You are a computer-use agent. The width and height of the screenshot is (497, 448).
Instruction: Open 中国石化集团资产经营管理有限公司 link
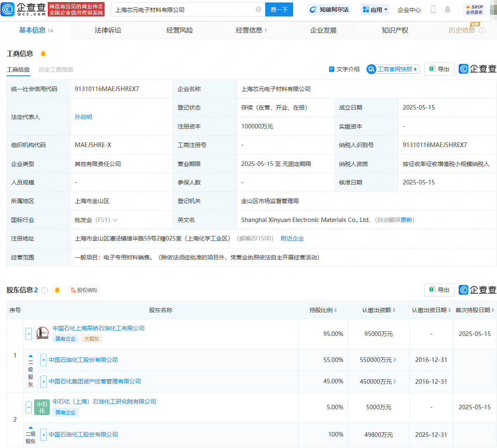[95, 382]
